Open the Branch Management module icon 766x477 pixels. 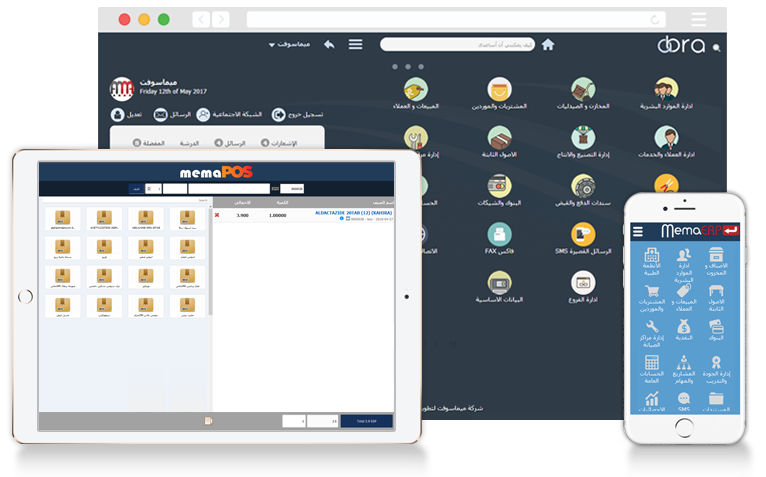[x=583, y=281]
